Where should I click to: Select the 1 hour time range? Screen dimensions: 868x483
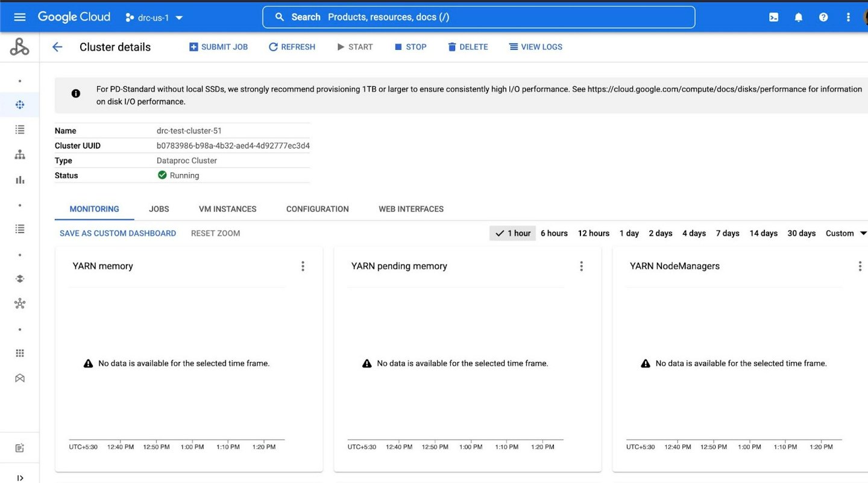point(512,233)
